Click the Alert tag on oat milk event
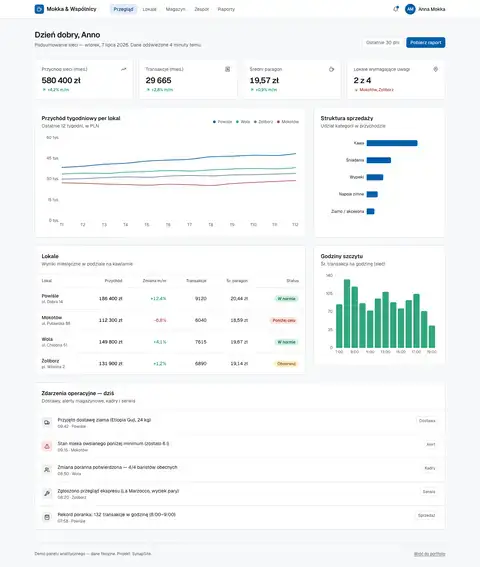 click(x=430, y=444)
